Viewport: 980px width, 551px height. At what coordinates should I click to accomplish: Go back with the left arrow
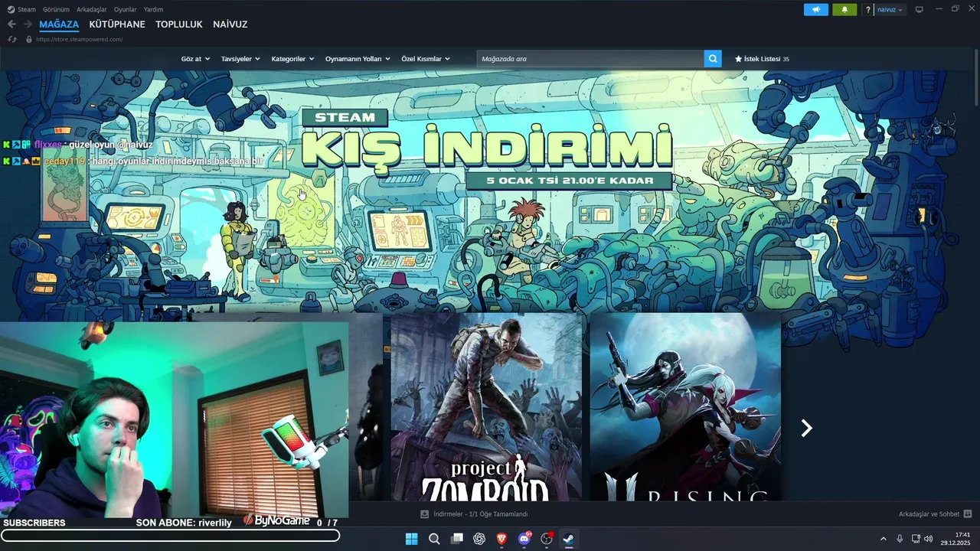(x=11, y=24)
